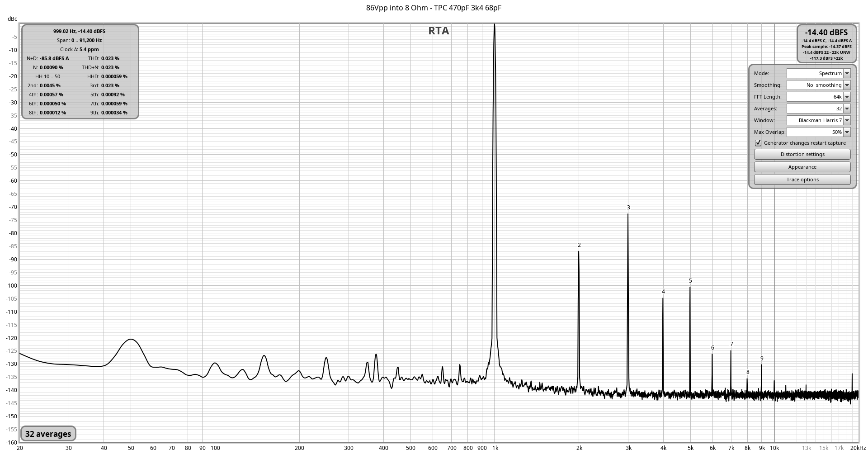Click the harmonic marker labeled 2
The height and width of the screenshot is (454, 868).
579,245
